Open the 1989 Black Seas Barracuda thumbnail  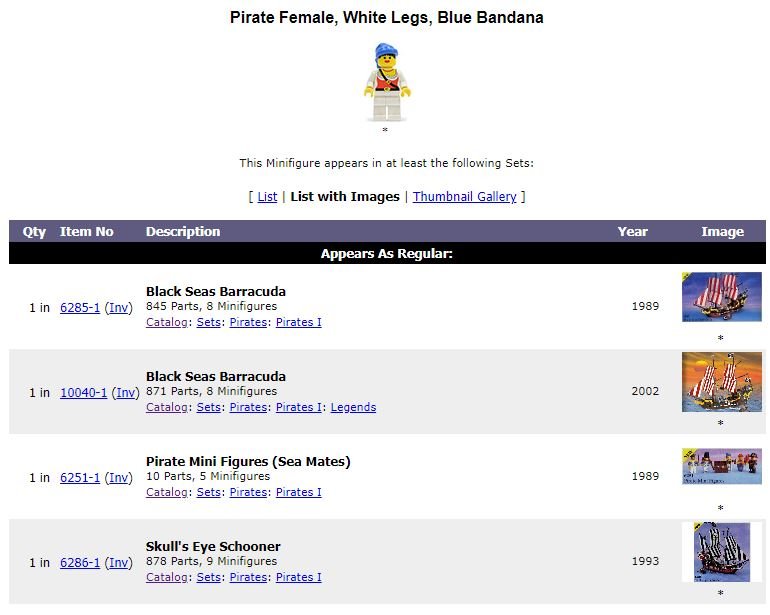point(721,297)
